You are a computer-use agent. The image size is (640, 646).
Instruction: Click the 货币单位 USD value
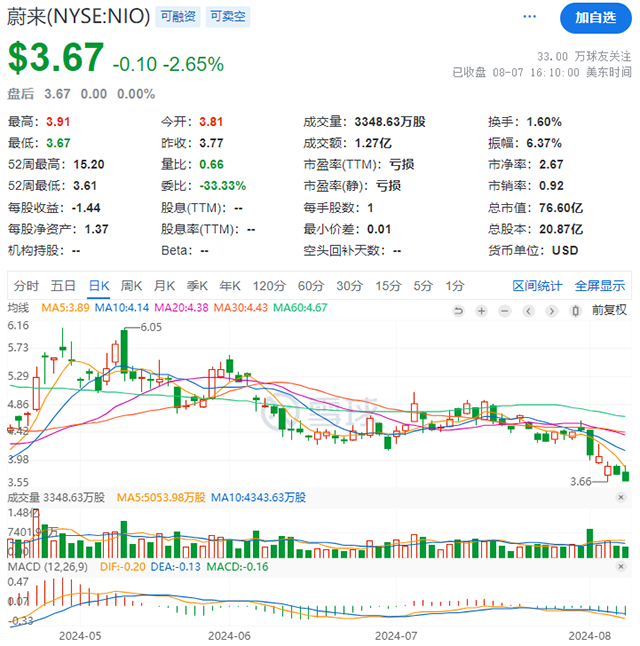pyautogui.click(x=565, y=250)
